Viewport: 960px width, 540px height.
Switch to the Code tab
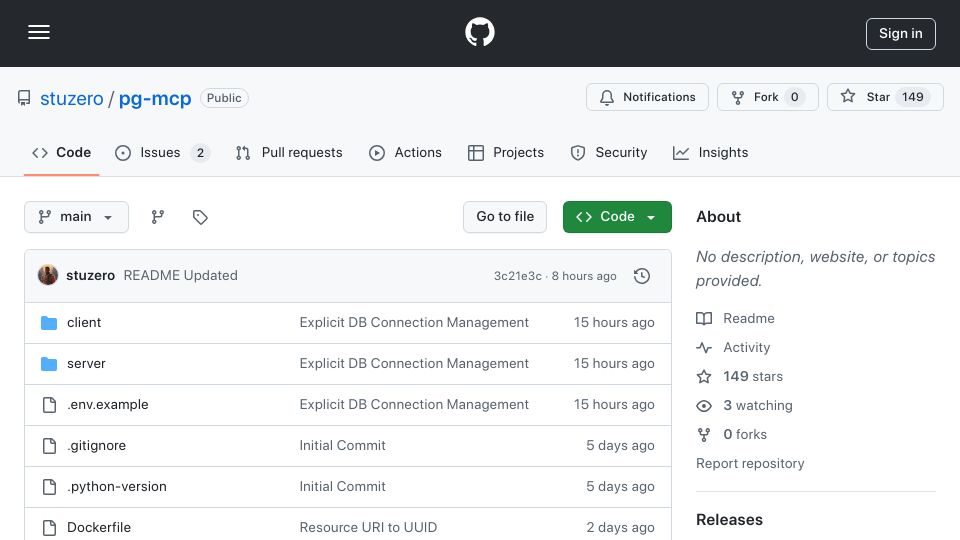[61, 153]
